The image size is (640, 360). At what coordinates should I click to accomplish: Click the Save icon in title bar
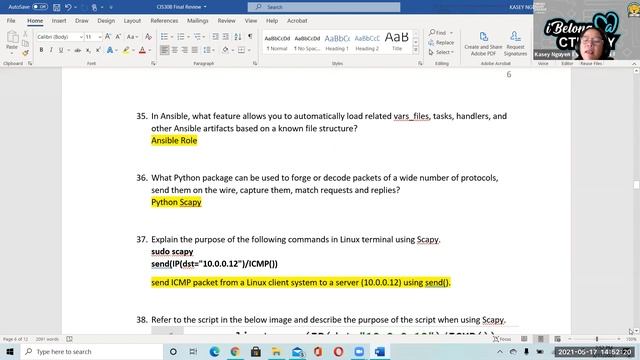tap(56, 7)
